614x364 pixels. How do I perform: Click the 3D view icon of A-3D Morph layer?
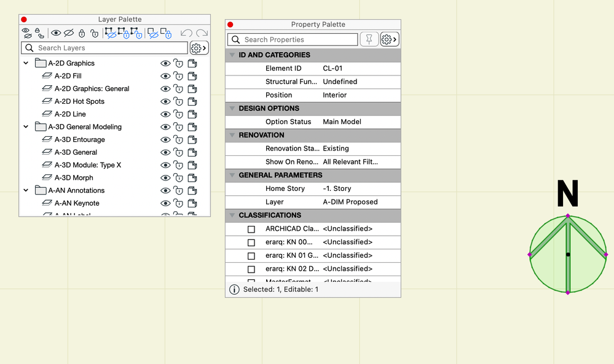pos(192,178)
